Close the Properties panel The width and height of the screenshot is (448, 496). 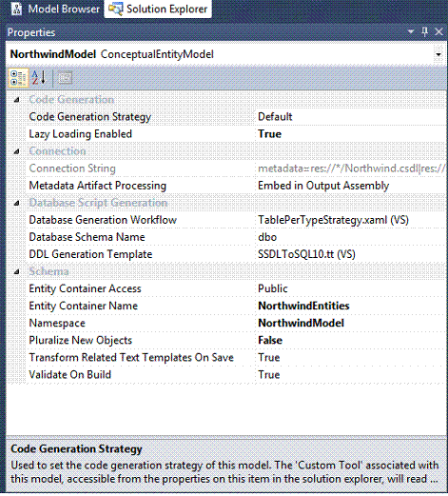point(438,31)
